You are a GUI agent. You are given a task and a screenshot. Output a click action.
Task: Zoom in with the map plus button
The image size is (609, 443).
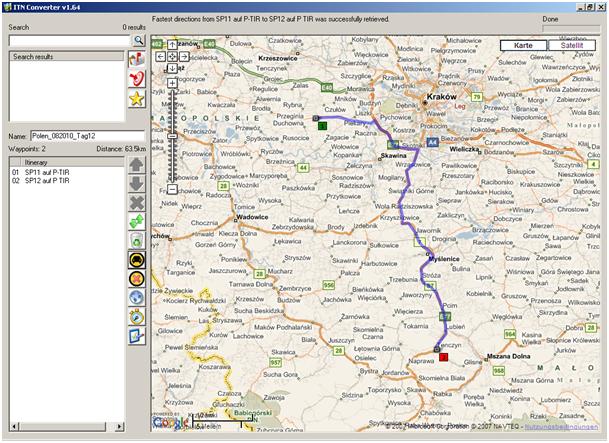coord(172,83)
